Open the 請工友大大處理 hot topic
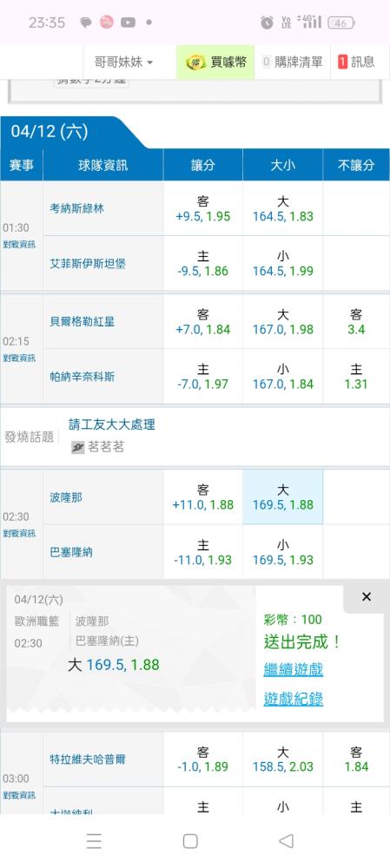 pos(112,424)
